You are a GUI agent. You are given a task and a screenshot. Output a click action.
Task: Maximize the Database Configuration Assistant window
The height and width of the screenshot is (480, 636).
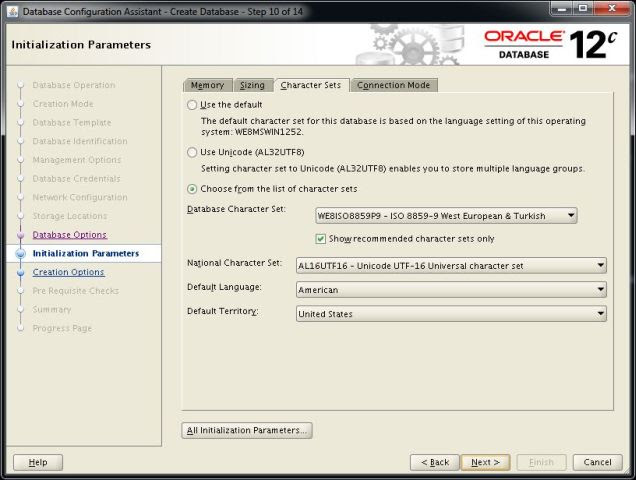click(583, 9)
